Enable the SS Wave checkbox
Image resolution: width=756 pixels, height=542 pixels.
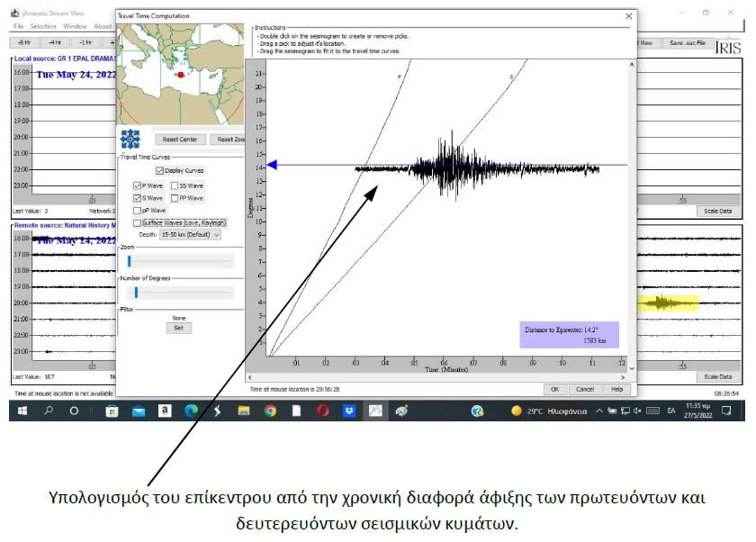point(174,185)
